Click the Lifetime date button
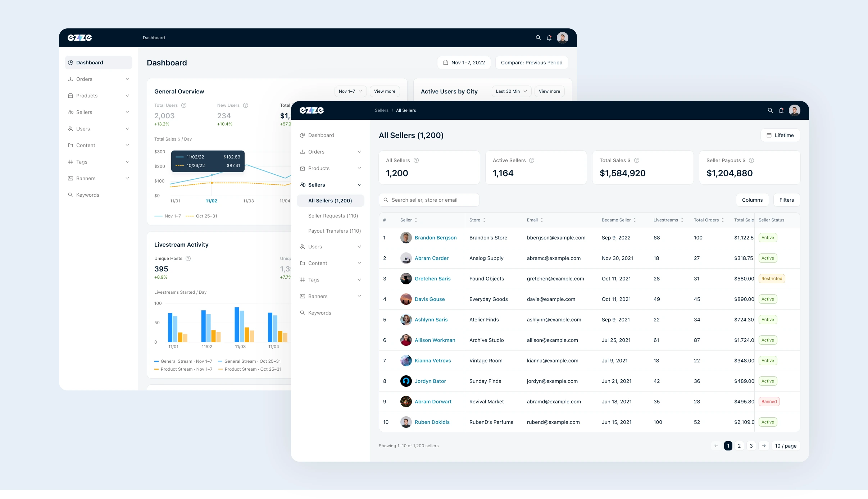 (x=780, y=135)
